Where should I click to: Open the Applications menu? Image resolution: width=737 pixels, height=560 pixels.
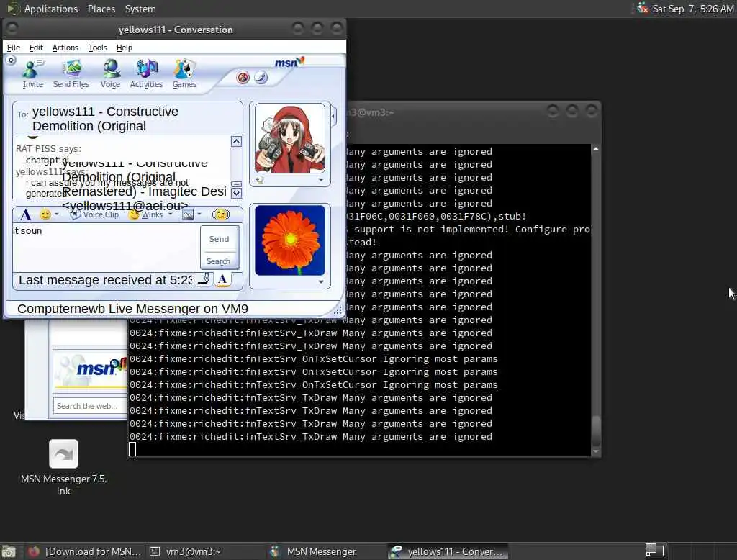tap(51, 9)
